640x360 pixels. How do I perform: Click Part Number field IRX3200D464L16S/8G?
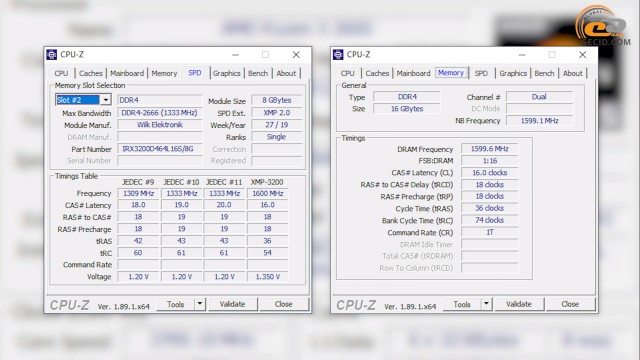[x=160, y=149]
